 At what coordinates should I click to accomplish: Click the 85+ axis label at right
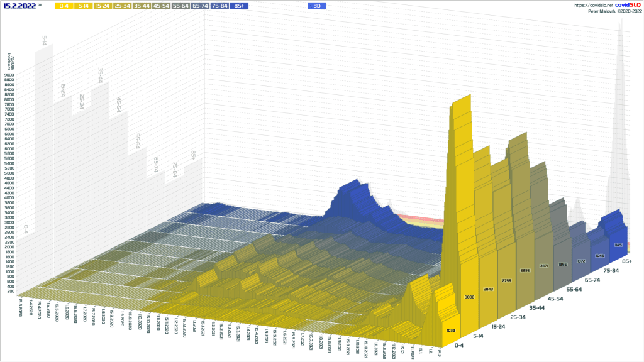626,261
